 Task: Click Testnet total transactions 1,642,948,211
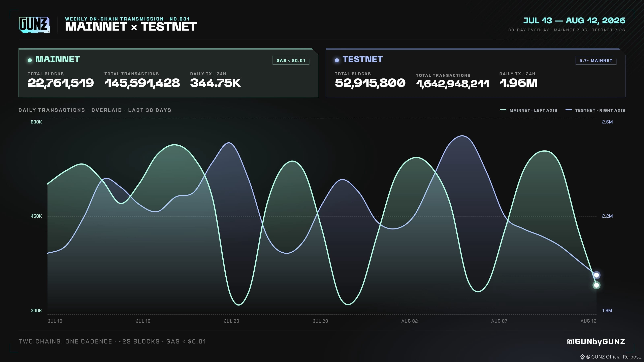point(452,84)
